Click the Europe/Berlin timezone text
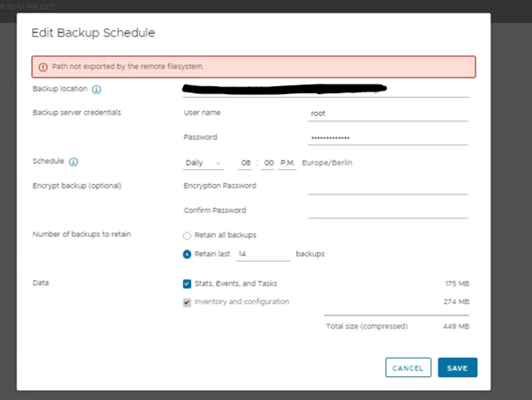The height and width of the screenshot is (400, 532). pos(327,163)
